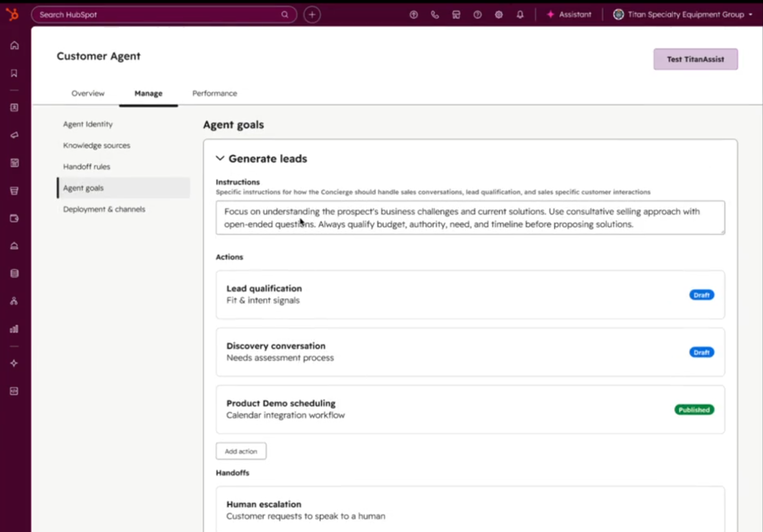
Task: Open Agent Identity settings
Action: point(88,124)
